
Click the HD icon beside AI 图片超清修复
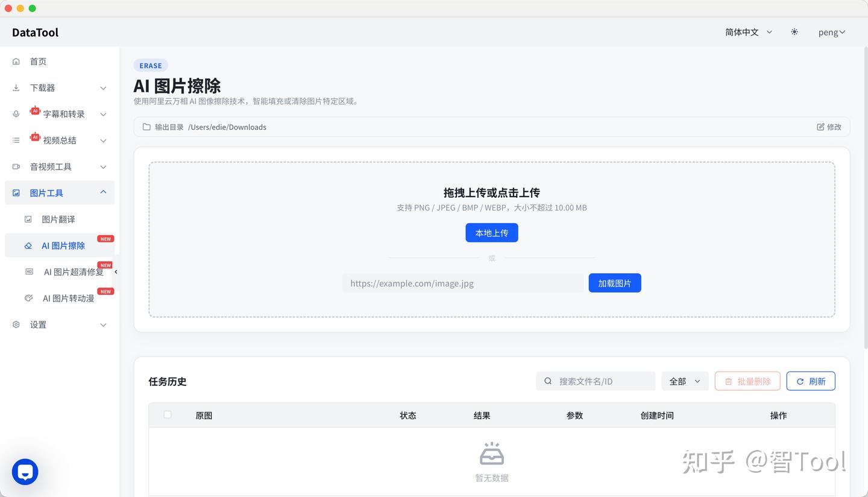pos(29,272)
